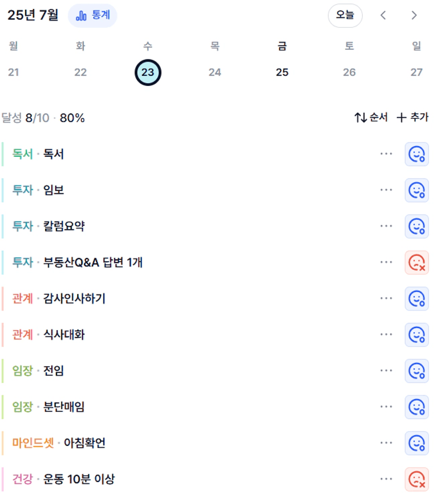Open more options for 분단매임

(x=386, y=406)
